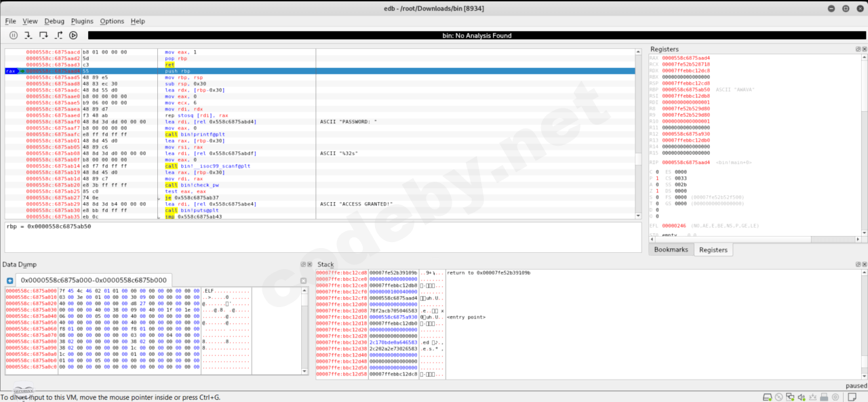
Task: Click the ASCII "ACCESS GRANTED!" comment
Action: pos(356,204)
